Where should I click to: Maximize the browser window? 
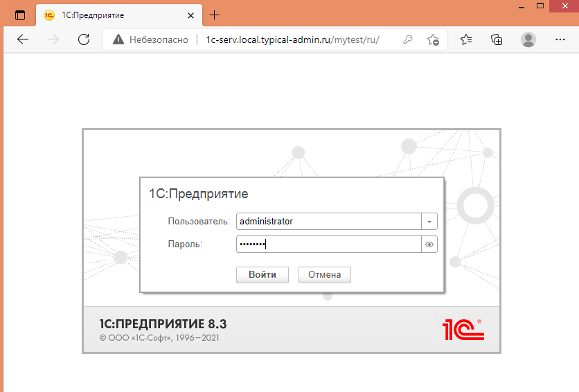[x=540, y=6]
